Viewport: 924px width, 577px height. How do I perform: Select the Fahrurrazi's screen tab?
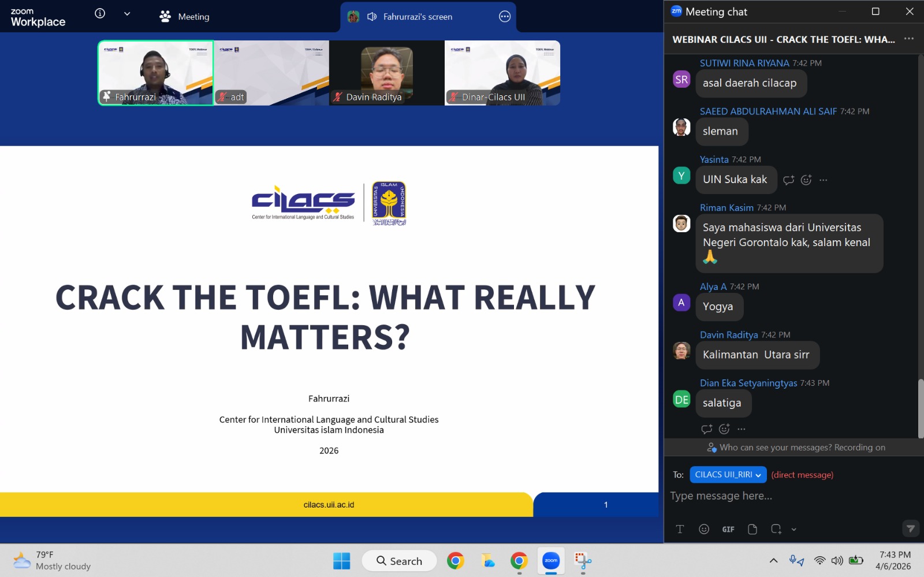pyautogui.click(x=417, y=17)
